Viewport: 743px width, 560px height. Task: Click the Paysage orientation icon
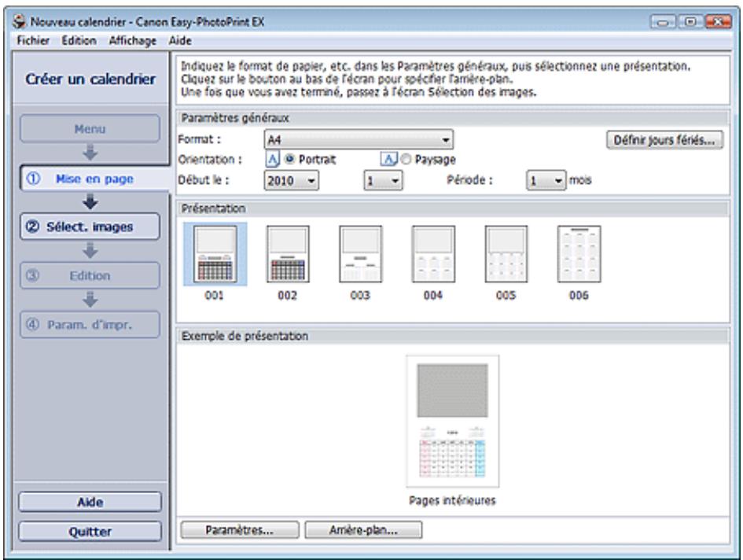[388, 160]
